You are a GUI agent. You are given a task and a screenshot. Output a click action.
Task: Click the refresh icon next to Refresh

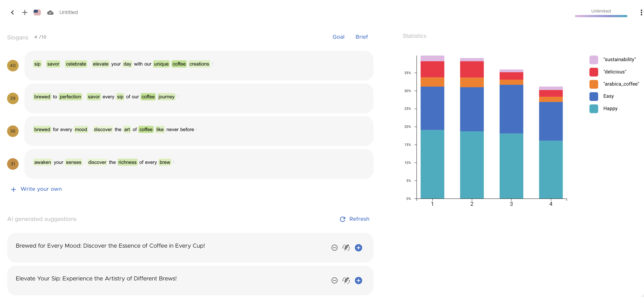(x=342, y=219)
